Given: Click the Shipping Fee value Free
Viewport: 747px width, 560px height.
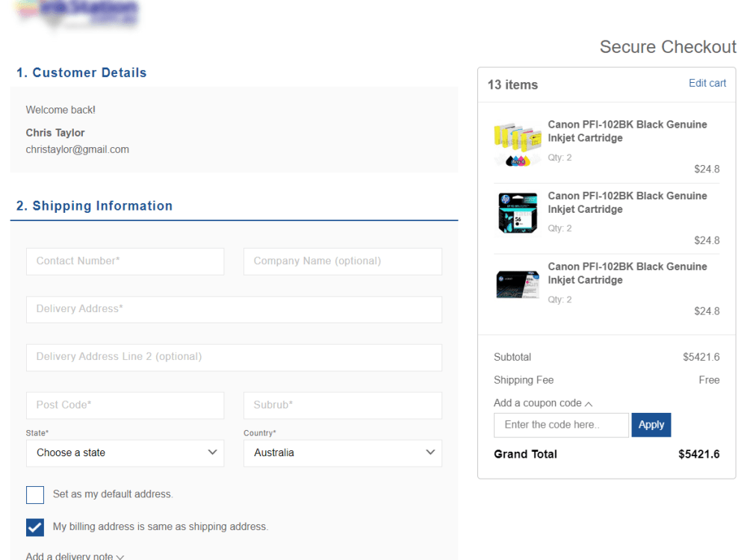Looking at the screenshot, I should [x=709, y=380].
